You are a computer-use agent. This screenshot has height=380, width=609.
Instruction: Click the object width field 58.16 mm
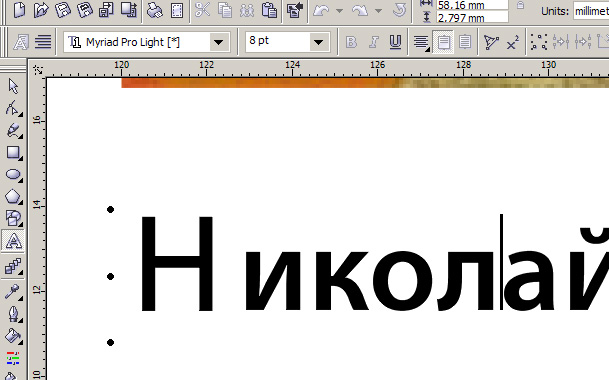pyautogui.click(x=472, y=5)
